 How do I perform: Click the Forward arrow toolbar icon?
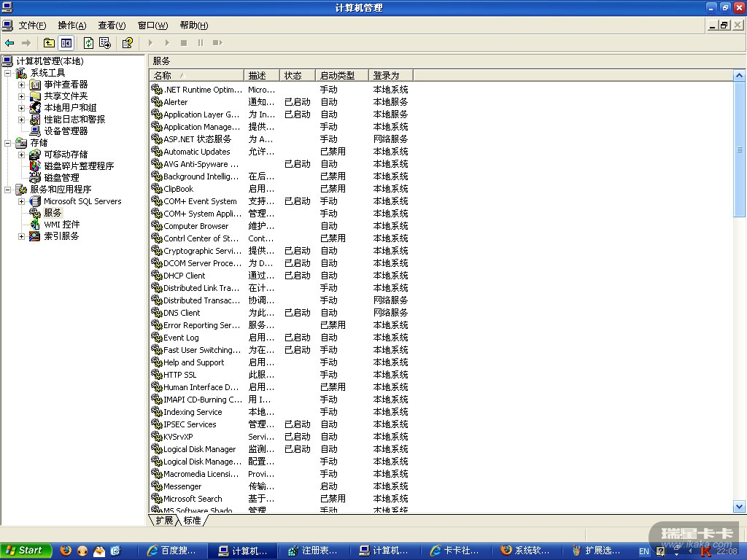[26, 43]
